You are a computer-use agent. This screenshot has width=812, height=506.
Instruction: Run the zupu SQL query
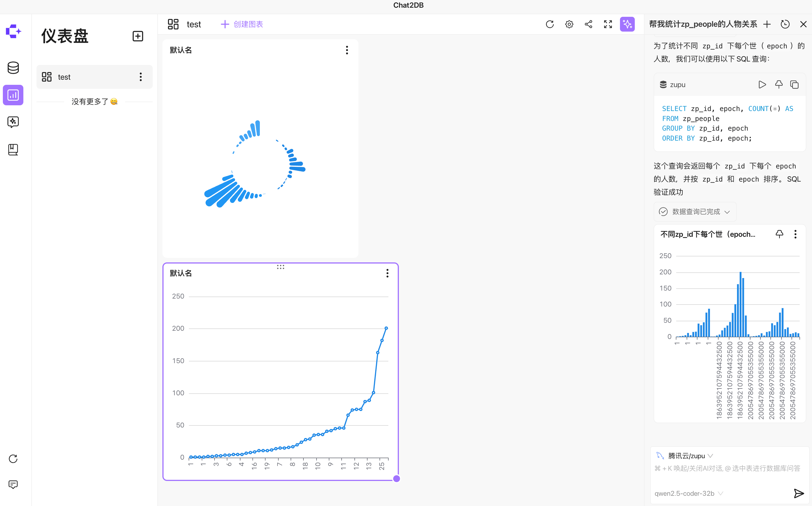click(x=762, y=85)
